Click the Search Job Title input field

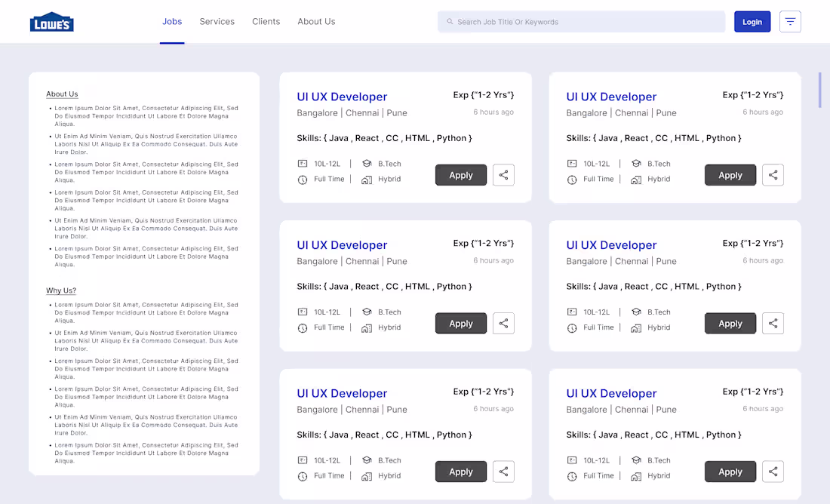tap(581, 21)
